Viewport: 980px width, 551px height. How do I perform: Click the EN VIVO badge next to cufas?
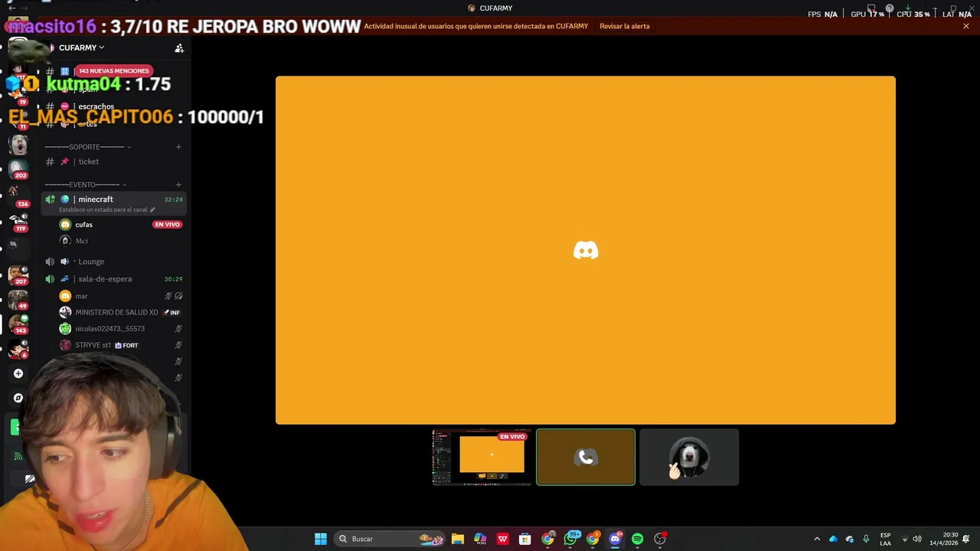[x=167, y=224]
